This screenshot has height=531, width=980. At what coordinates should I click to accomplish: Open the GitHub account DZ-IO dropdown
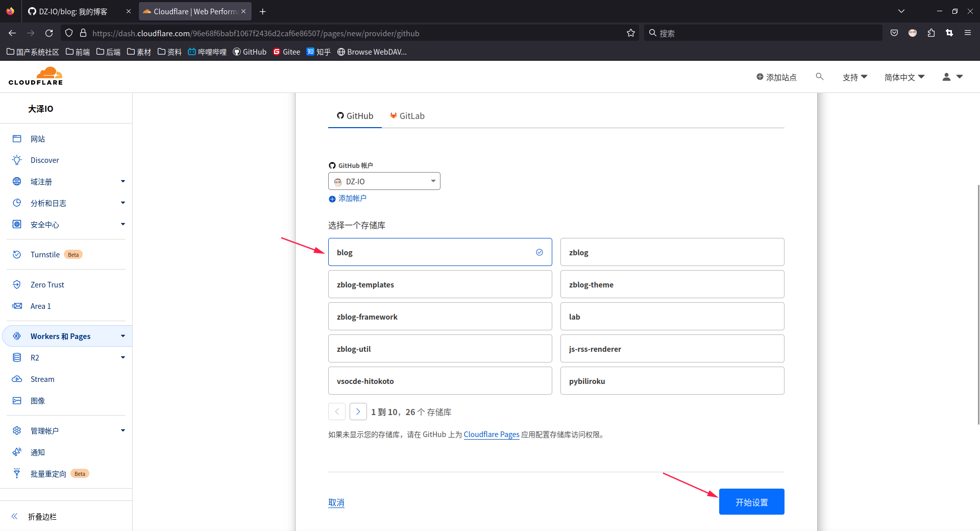pyautogui.click(x=384, y=181)
